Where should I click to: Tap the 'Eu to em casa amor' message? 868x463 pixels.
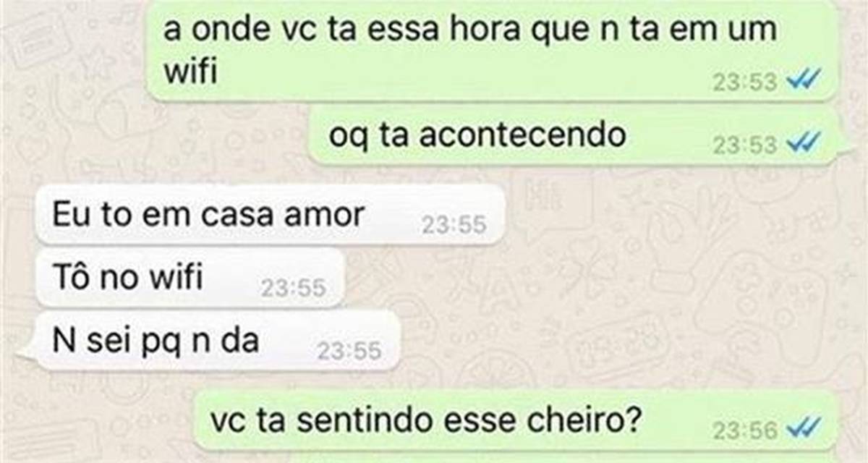pos(269,215)
